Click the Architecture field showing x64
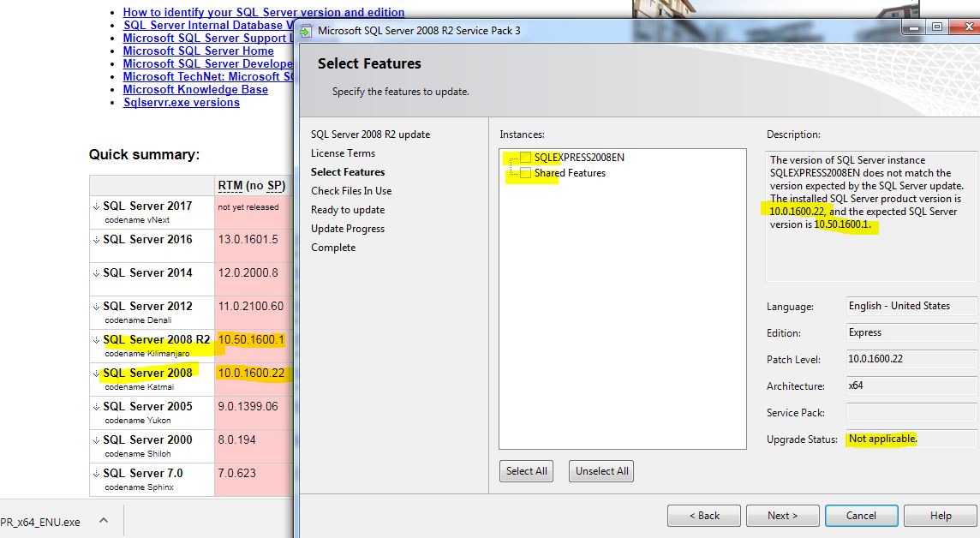 [911, 386]
